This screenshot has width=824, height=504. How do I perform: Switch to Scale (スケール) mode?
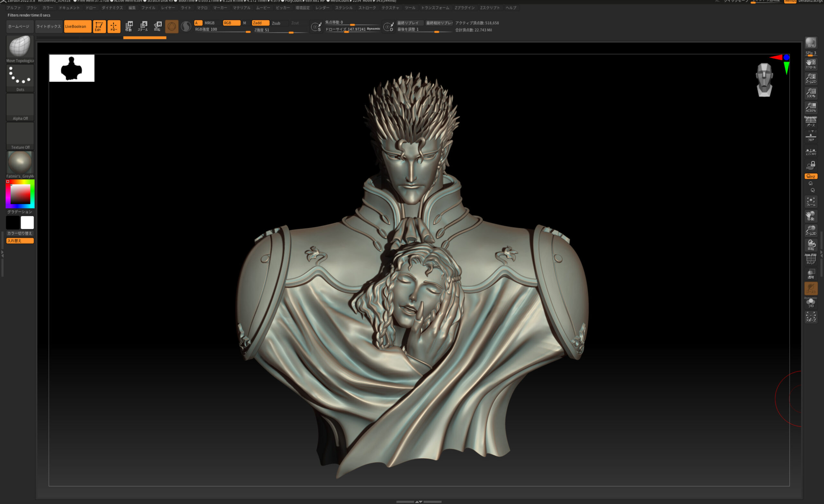tap(143, 26)
